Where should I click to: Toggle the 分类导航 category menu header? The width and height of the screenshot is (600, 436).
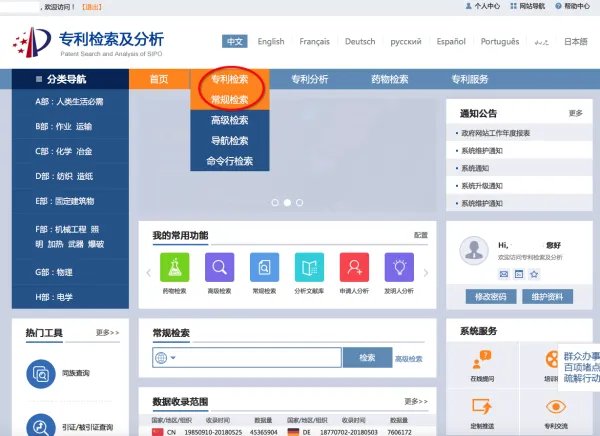point(70,79)
